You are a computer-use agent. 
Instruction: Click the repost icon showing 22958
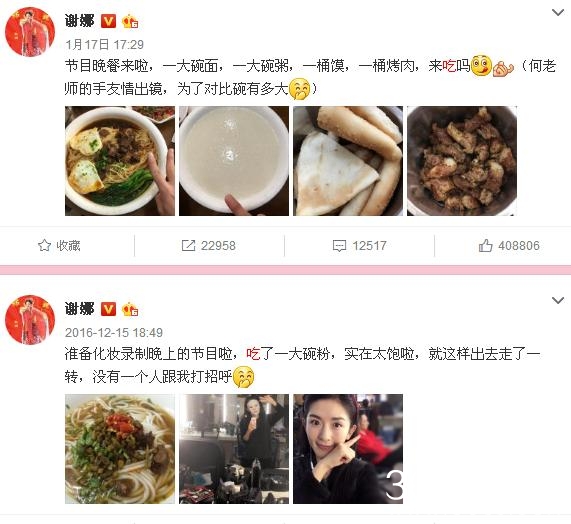(188, 245)
